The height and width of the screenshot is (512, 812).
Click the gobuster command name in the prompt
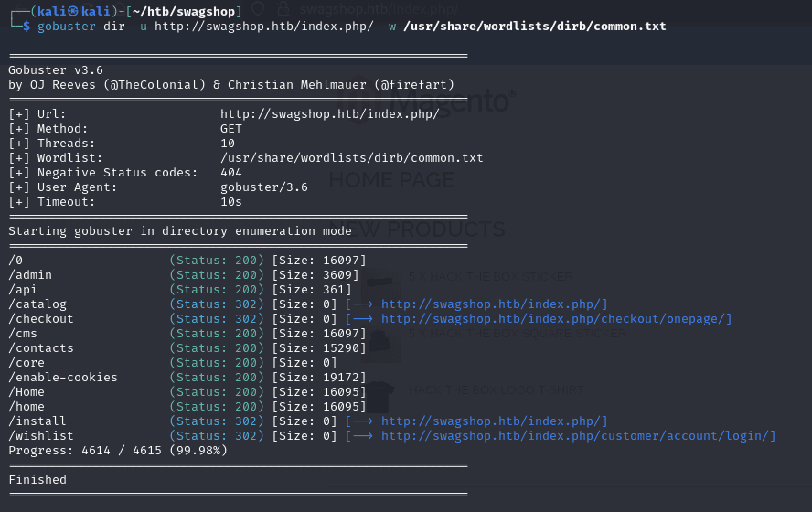pos(67,27)
